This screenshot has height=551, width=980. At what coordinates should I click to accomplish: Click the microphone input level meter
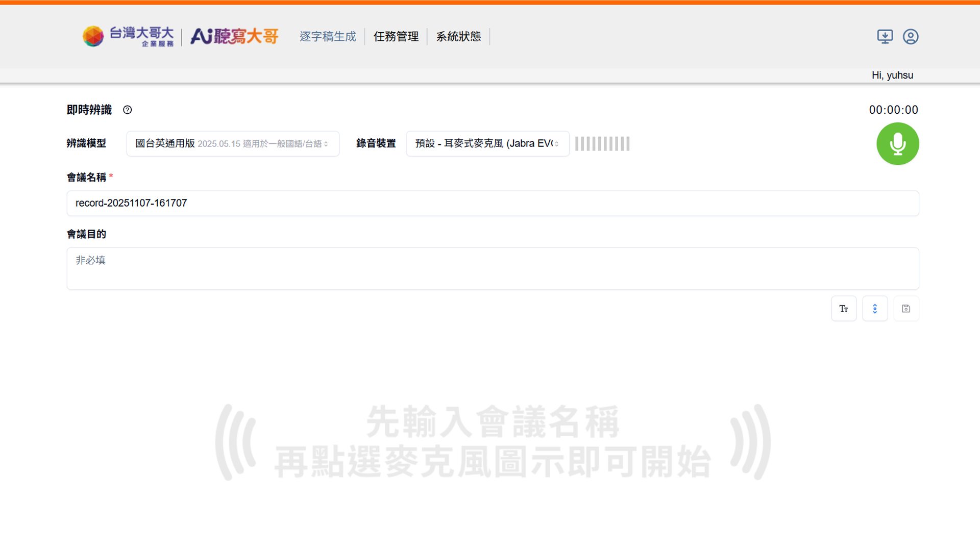point(602,144)
